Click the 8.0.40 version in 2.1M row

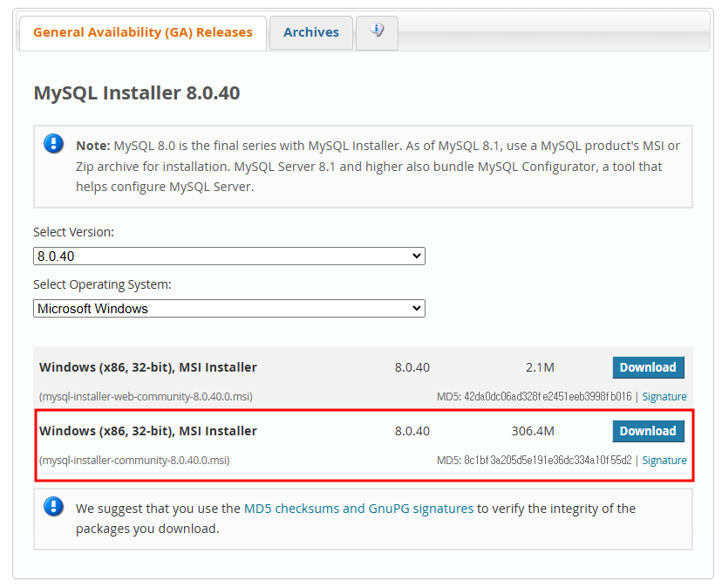[x=412, y=367]
